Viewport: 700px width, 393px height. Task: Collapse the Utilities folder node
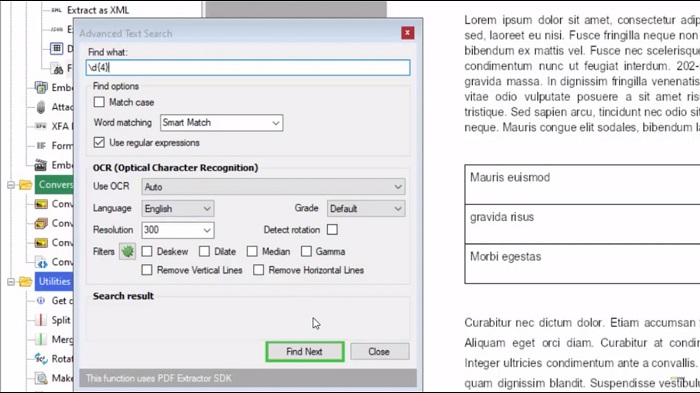(11, 281)
